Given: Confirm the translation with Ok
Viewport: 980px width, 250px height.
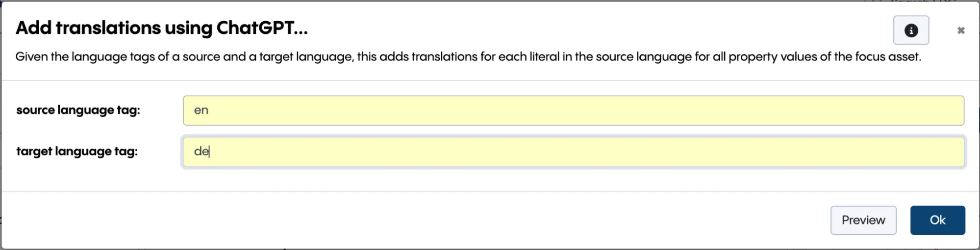Looking at the screenshot, I should 937,220.
